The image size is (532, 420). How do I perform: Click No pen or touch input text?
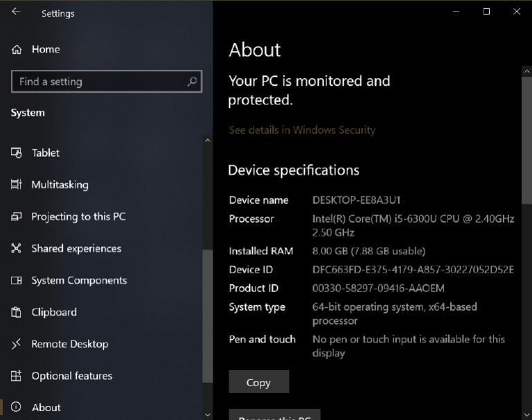409,346
